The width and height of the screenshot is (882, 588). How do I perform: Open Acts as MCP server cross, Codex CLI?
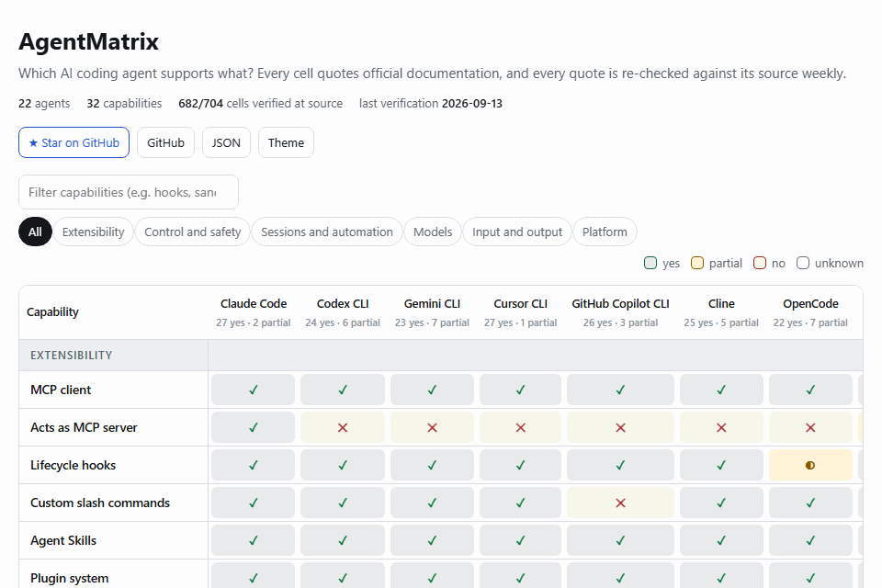tap(343, 427)
